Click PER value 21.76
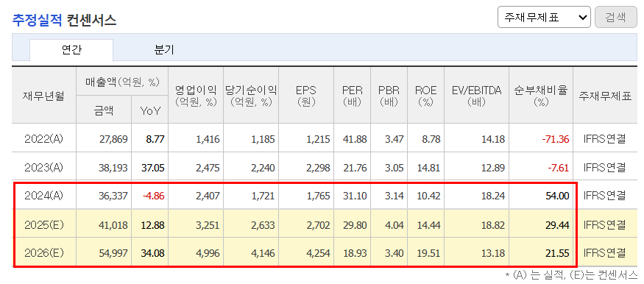Viewport: 644px width, 284px height. point(355,168)
